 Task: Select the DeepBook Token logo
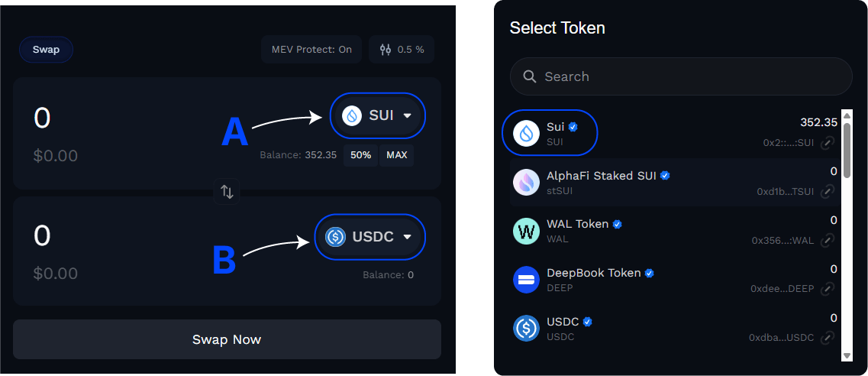(526, 280)
